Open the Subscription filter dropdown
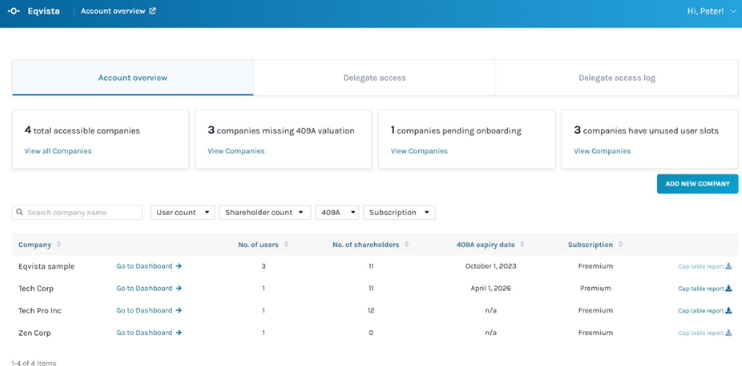This screenshot has height=366, width=742. point(399,213)
